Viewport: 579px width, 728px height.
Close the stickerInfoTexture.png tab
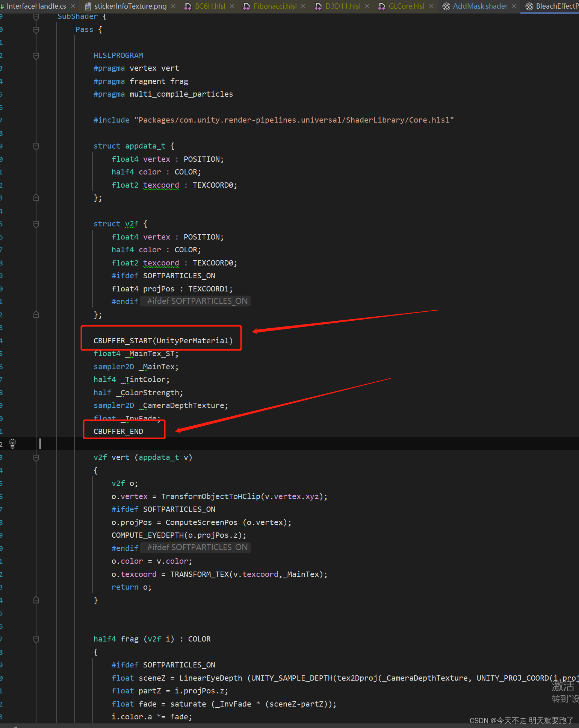[173, 6]
